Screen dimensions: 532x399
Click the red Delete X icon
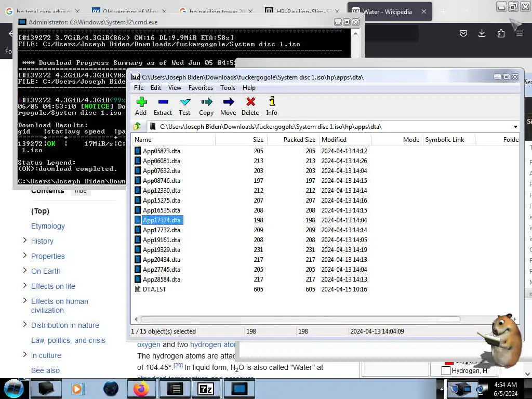click(x=250, y=102)
